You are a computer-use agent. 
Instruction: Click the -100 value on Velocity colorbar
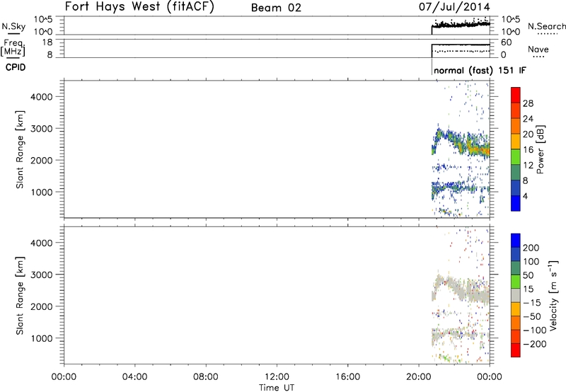534,330
